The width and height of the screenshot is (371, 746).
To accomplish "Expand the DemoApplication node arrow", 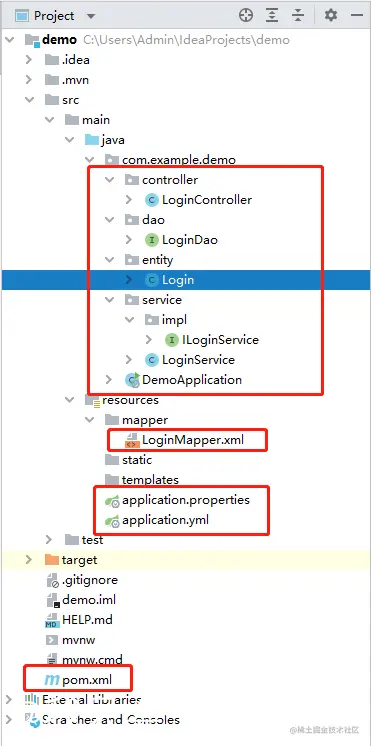I will point(108,380).
